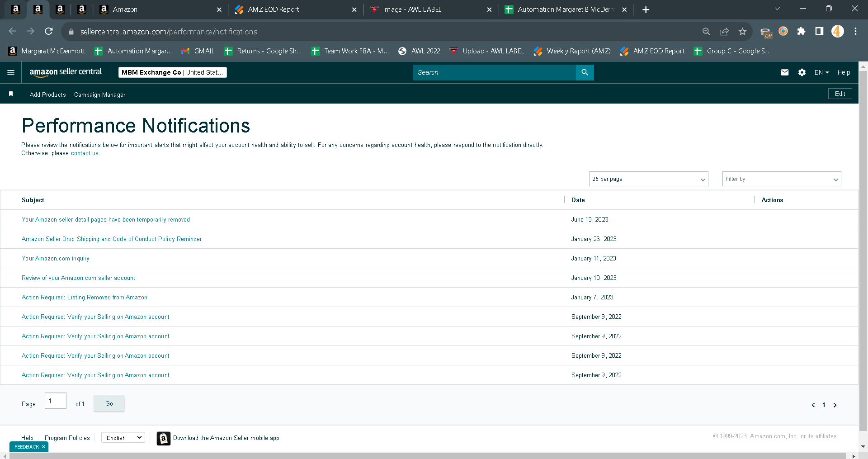The width and height of the screenshot is (868, 459).
Task: Open the Chrome three-dot menu
Action: click(x=855, y=31)
